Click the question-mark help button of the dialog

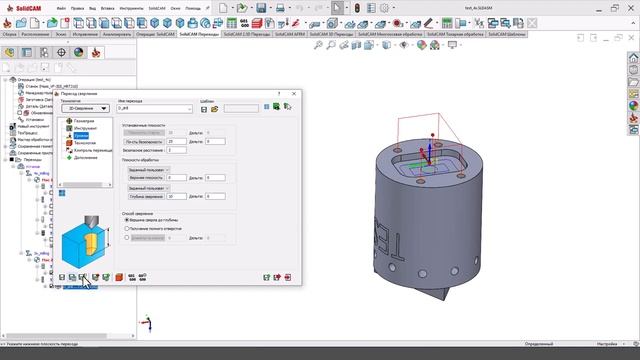[279, 93]
